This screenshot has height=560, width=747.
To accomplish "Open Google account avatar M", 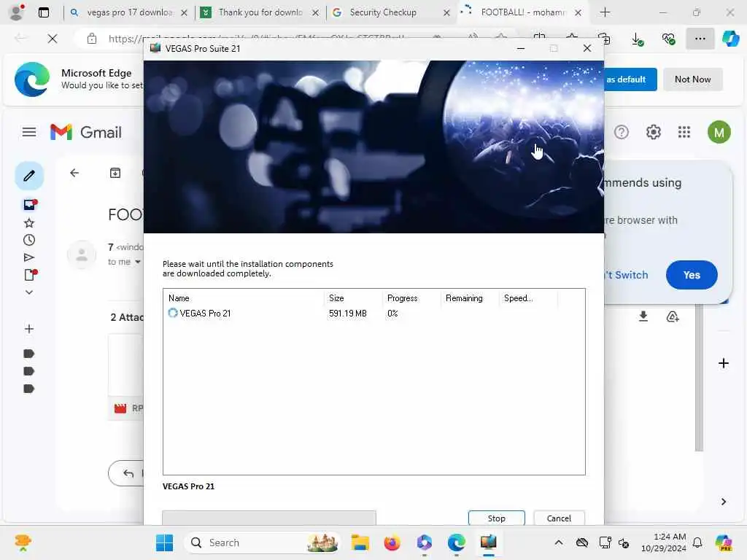I will [x=719, y=132].
